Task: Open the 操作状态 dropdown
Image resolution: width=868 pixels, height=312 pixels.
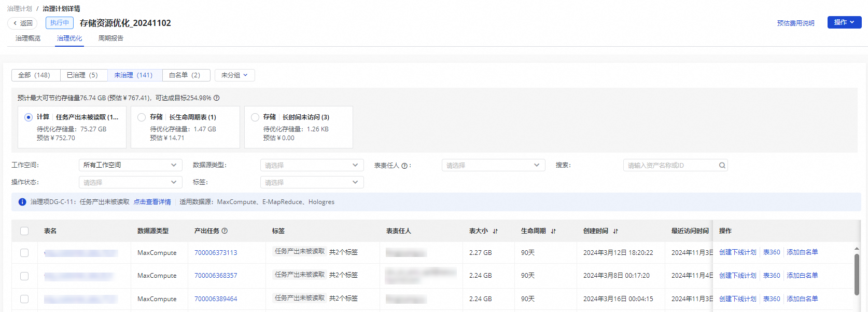Action: pos(130,182)
